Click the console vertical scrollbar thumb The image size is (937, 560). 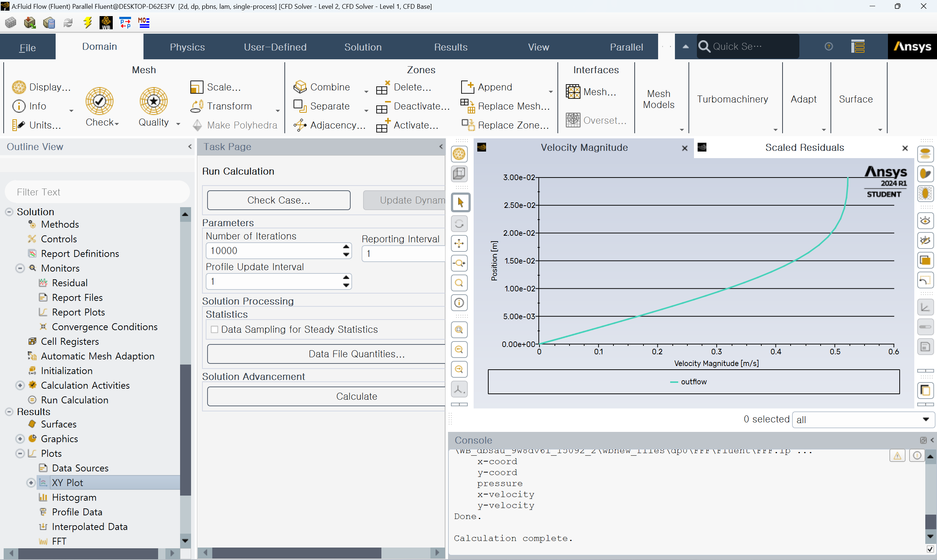point(930,522)
